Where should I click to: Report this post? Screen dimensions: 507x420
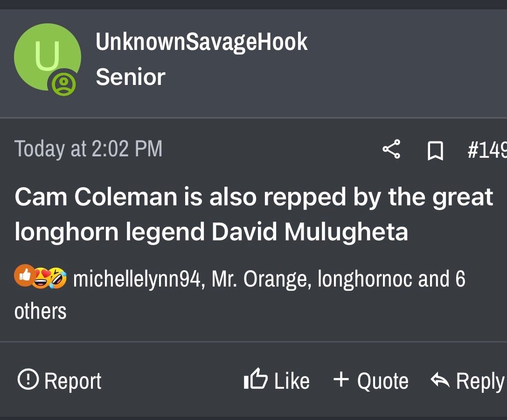point(59,380)
